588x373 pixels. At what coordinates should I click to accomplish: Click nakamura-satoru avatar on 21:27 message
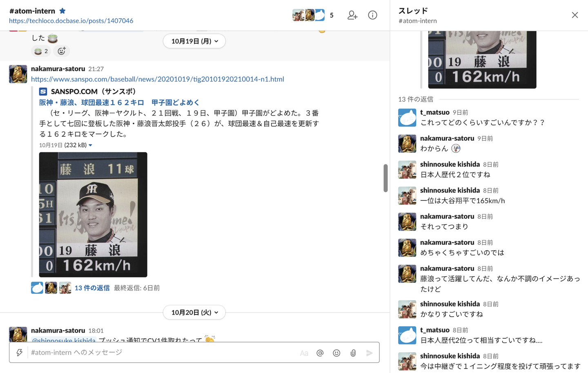(x=18, y=74)
